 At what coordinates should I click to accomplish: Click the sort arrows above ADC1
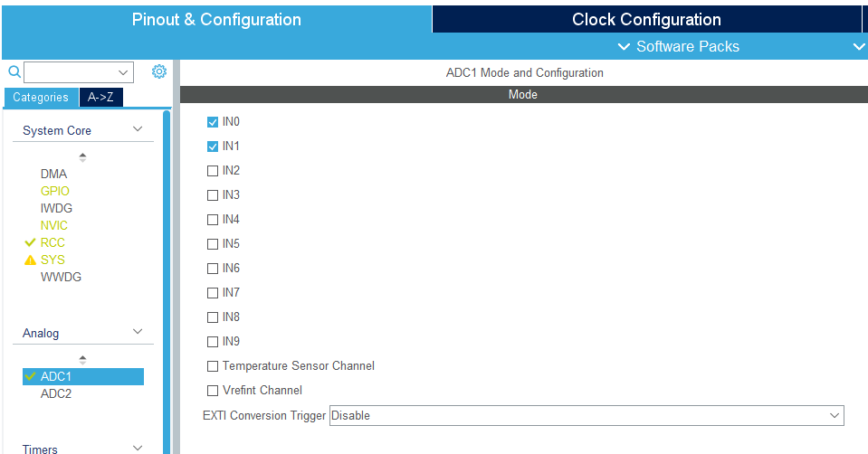(83, 360)
